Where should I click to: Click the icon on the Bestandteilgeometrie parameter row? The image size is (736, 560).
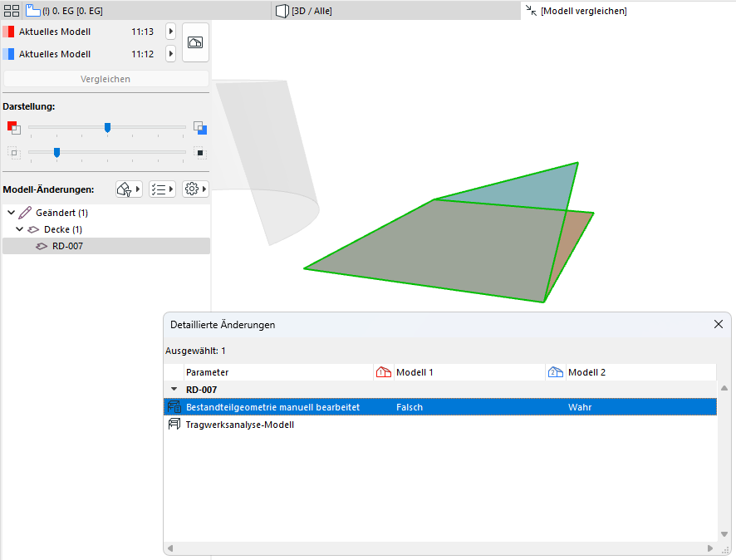[x=174, y=406]
